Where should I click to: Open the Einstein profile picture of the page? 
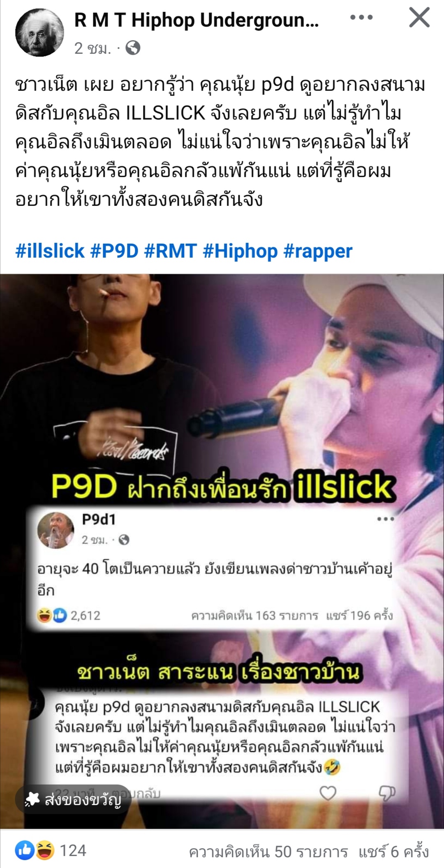pyautogui.click(x=39, y=32)
